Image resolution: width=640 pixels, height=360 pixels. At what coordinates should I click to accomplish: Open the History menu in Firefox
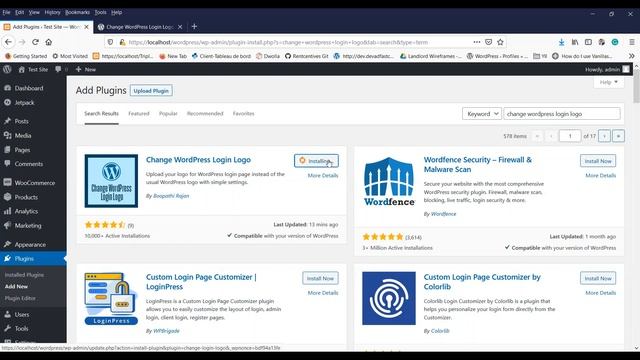pyautogui.click(x=52, y=12)
